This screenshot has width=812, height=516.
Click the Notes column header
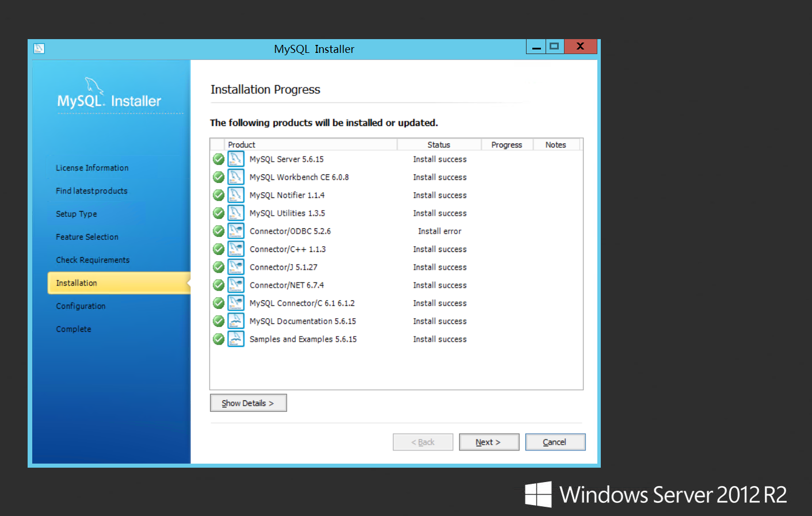[x=556, y=144]
